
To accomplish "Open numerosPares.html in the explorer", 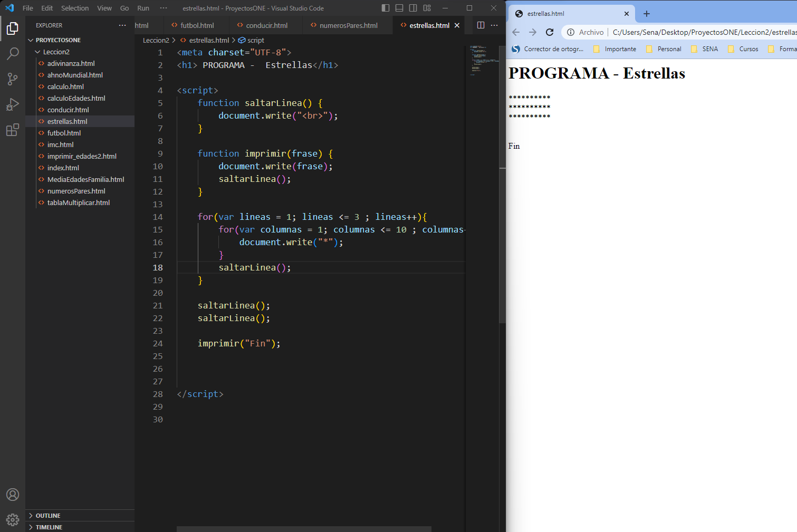I will coord(80,191).
